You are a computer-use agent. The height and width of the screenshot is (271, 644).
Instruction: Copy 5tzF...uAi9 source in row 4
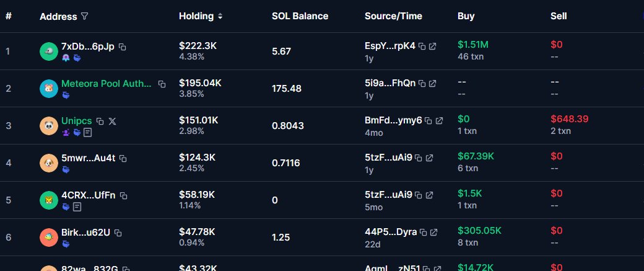[419, 158]
